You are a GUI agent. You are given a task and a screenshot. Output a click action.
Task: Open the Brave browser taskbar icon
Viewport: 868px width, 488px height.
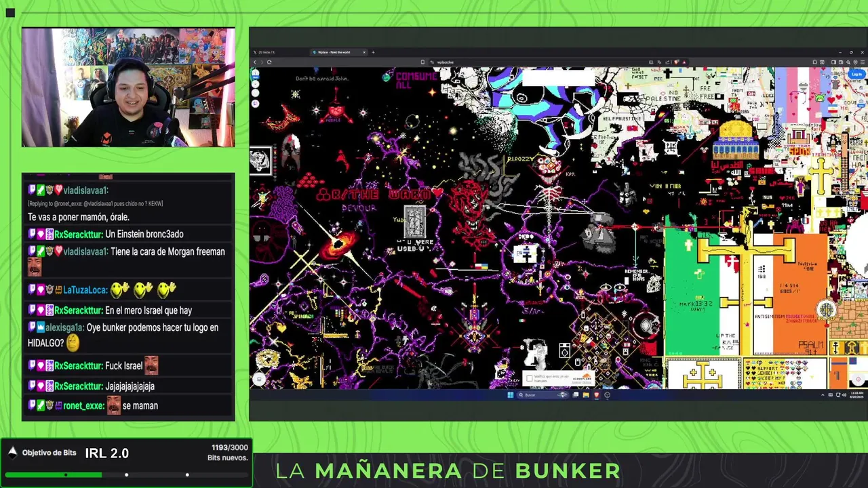[x=597, y=394]
